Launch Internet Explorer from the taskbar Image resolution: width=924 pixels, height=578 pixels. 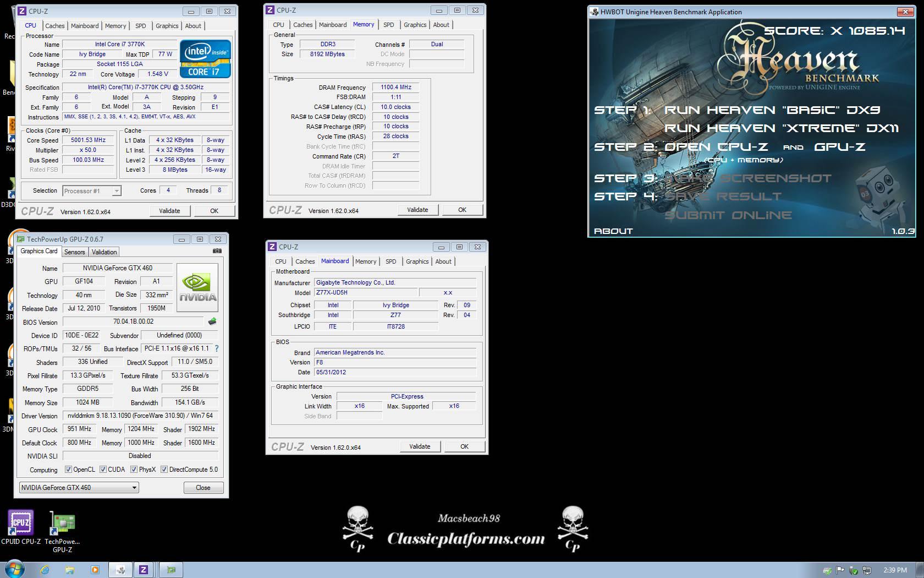click(45, 570)
